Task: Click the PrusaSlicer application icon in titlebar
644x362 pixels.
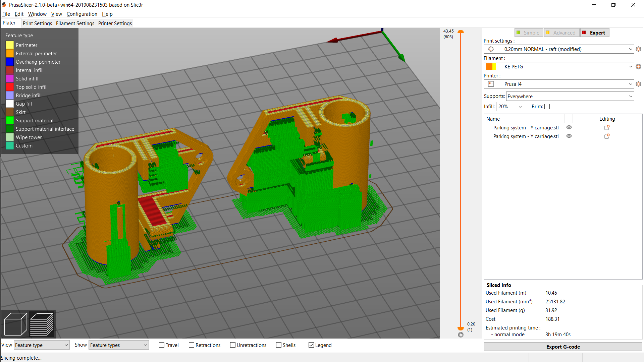Action: 4,5
